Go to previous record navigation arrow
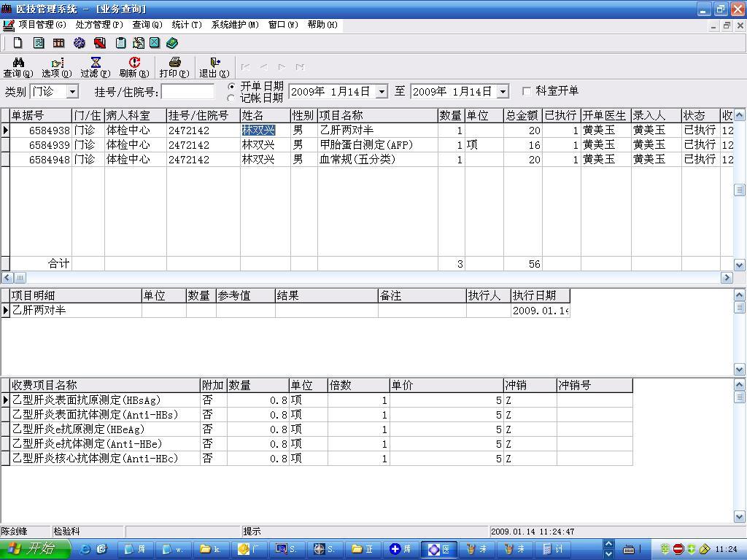 pyautogui.click(x=263, y=67)
